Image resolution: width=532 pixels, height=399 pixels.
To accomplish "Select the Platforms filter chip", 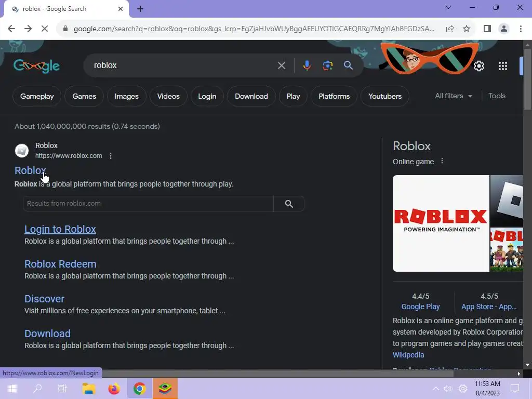I will coord(334,96).
